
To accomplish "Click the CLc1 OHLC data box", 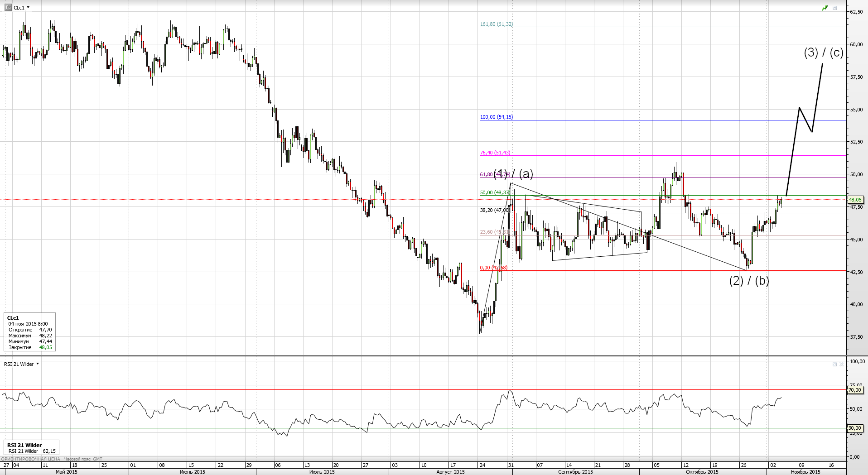I will (30, 332).
